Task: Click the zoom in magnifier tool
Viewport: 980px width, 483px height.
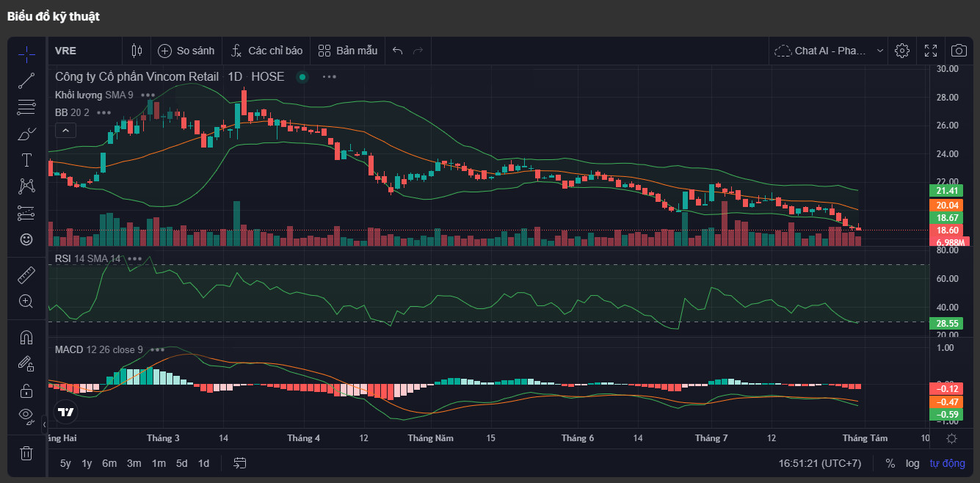Action: pyautogui.click(x=26, y=301)
